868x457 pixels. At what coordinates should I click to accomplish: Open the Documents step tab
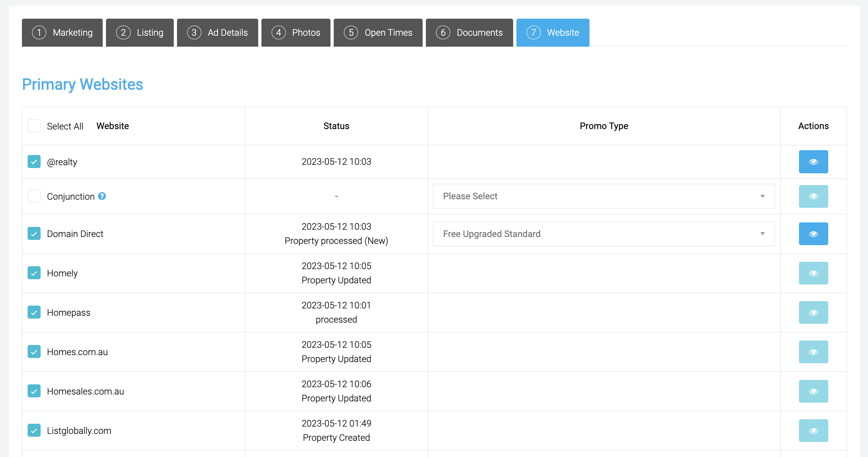coord(469,32)
